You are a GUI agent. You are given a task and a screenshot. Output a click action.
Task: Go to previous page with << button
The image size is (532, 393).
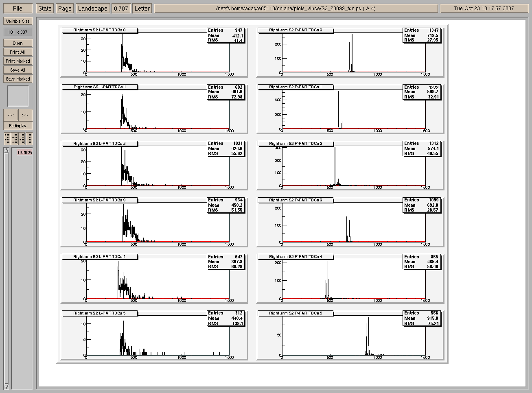pos(11,115)
